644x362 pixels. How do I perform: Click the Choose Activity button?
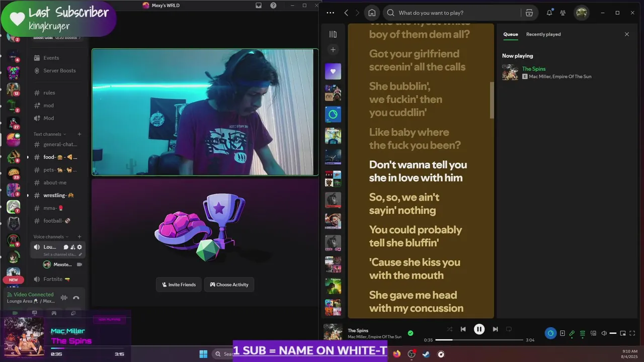(x=229, y=285)
